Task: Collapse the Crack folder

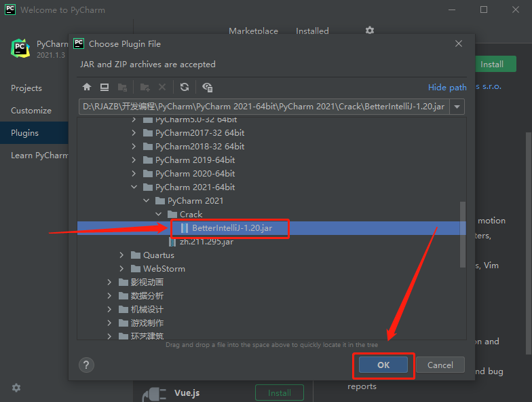Action: [x=159, y=215]
